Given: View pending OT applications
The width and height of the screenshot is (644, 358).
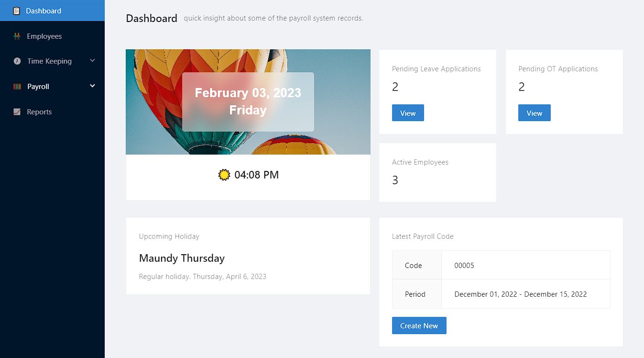Looking at the screenshot, I should 534,113.
